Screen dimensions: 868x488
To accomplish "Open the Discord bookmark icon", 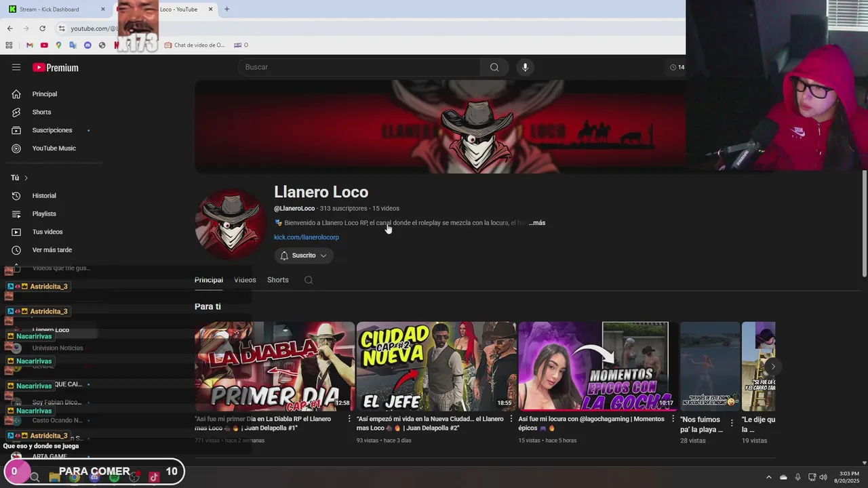I will pyautogui.click(x=87, y=45).
